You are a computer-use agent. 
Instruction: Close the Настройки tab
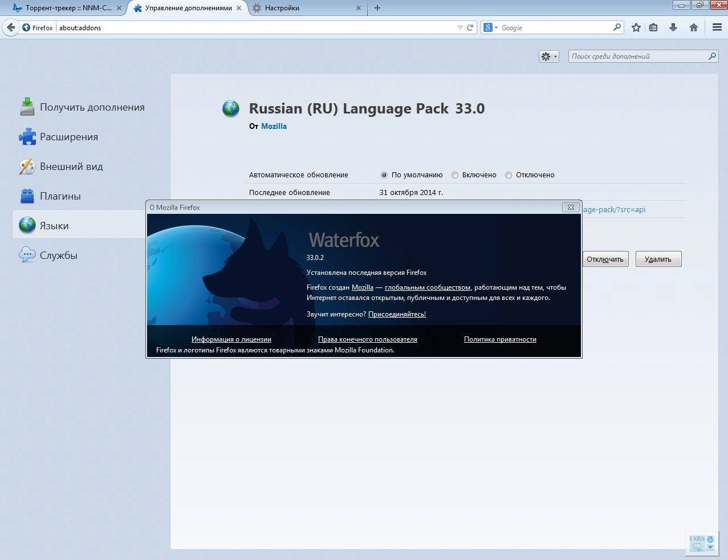tap(359, 8)
